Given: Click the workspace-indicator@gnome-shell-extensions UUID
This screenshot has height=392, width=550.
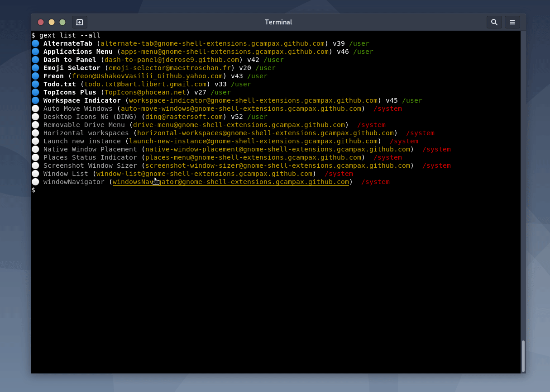Looking at the screenshot, I should pyautogui.click(x=253, y=100).
